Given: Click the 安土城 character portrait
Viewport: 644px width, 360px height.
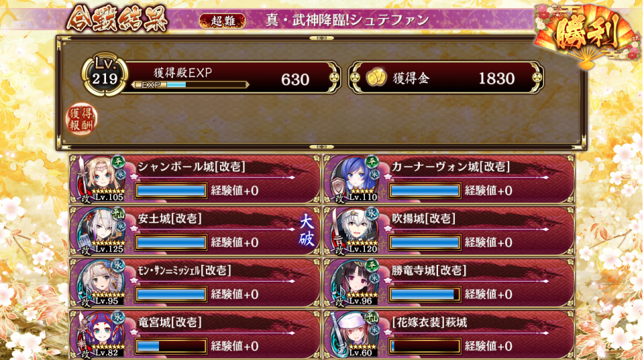Looking at the screenshot, I should pyautogui.click(x=101, y=231).
